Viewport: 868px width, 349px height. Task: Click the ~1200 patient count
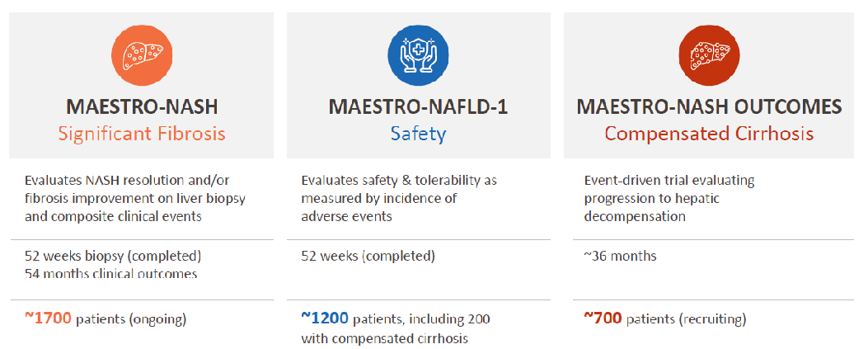(x=325, y=318)
